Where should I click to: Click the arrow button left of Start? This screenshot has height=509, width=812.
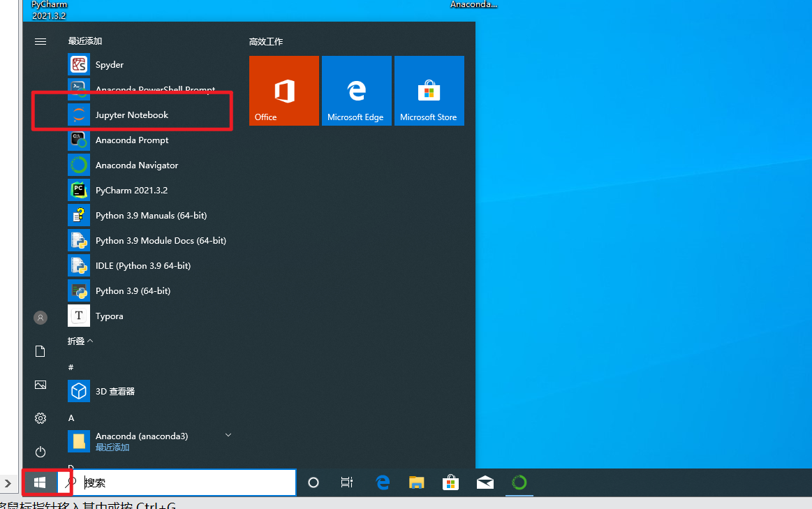click(x=8, y=483)
